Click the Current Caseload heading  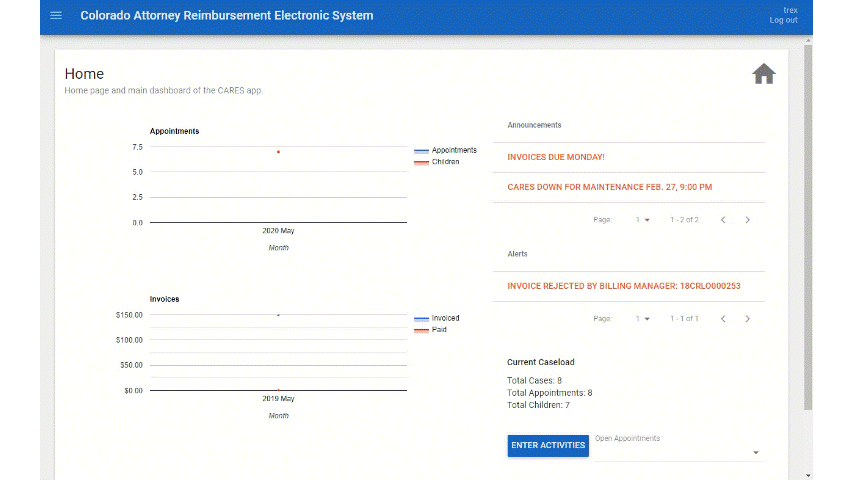point(541,362)
